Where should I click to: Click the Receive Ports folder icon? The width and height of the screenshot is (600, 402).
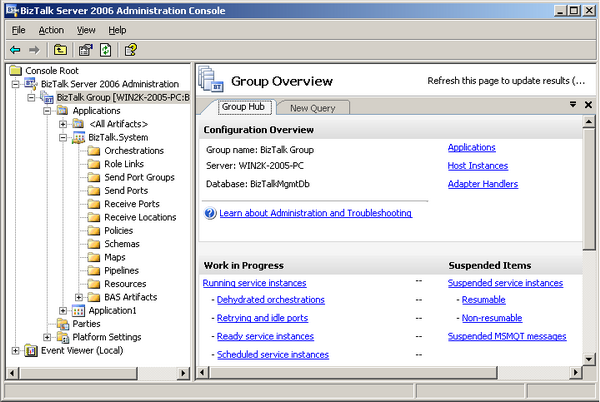(94, 204)
